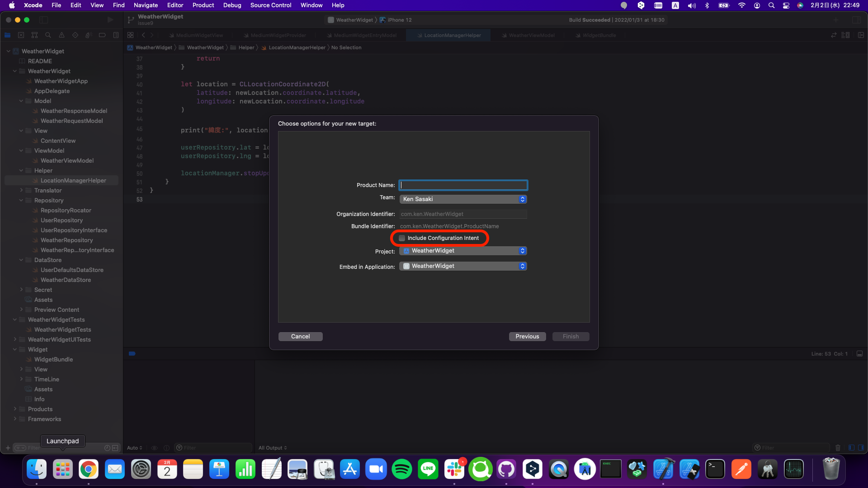Open the Source Control navigator icon
The width and height of the screenshot is (868, 488).
coord(21,35)
